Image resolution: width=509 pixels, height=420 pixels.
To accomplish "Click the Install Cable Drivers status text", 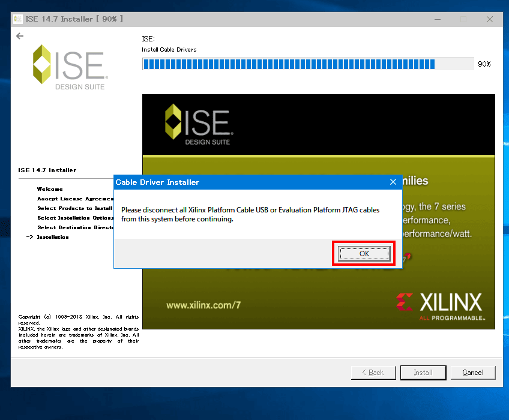I will (x=169, y=50).
